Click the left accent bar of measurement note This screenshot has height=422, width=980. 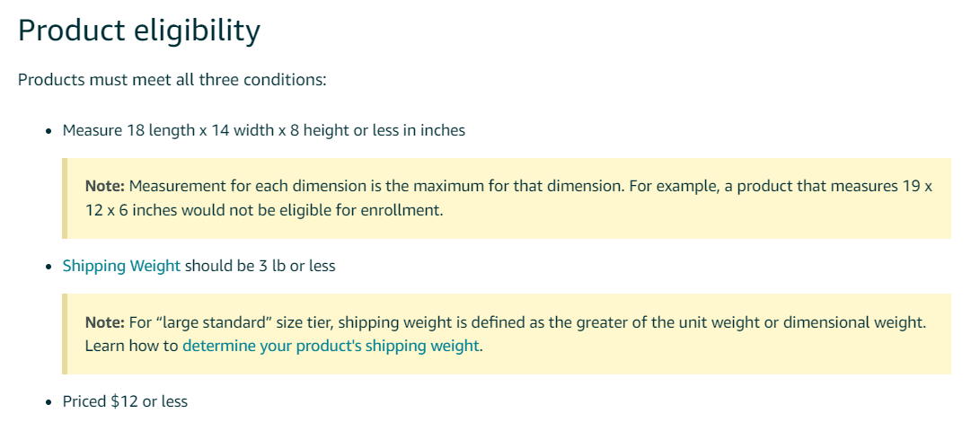[65, 198]
